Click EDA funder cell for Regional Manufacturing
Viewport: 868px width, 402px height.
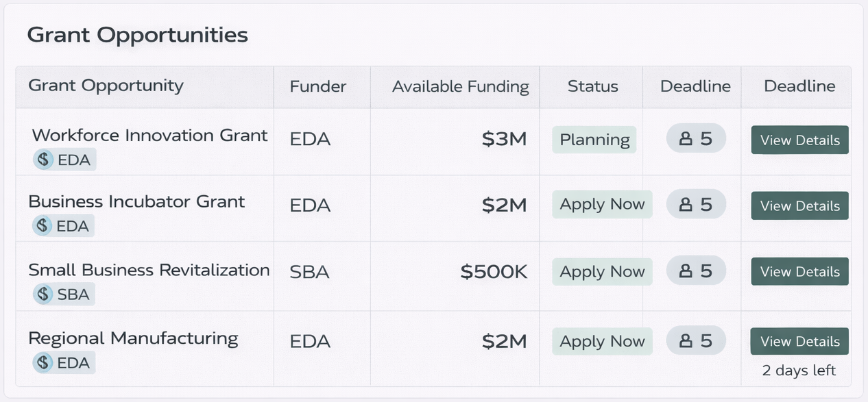[x=310, y=341]
